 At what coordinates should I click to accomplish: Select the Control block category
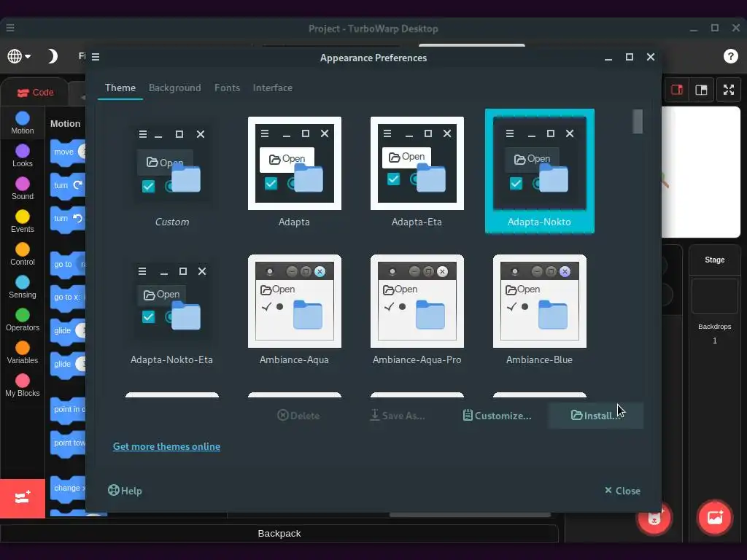coord(23,254)
